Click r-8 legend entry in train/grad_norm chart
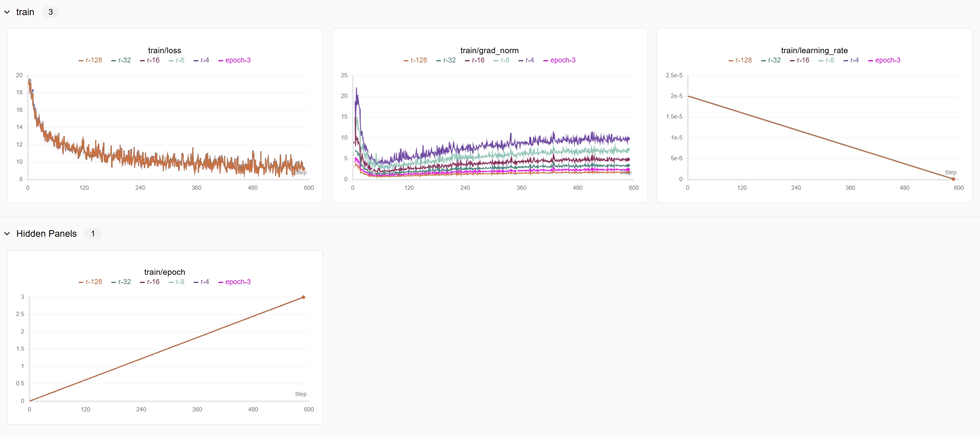Viewport: 980px width, 439px height. tap(504, 60)
